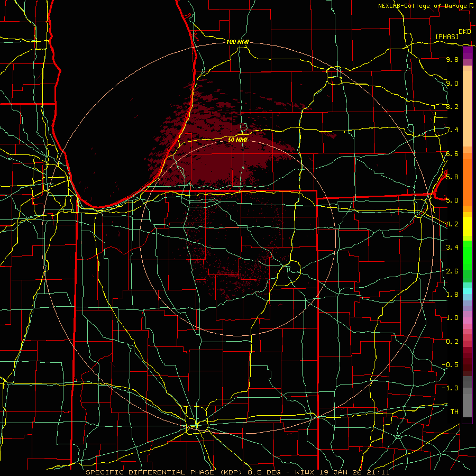Click the 0.2 value on color scale
Viewport: 476px width, 476px height.
tap(452, 341)
